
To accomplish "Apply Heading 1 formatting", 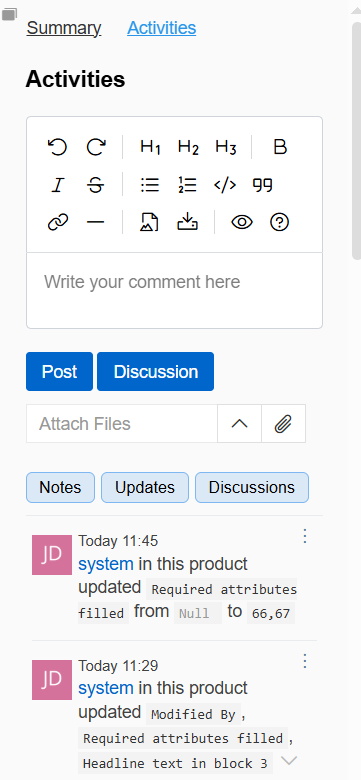I will point(150,147).
